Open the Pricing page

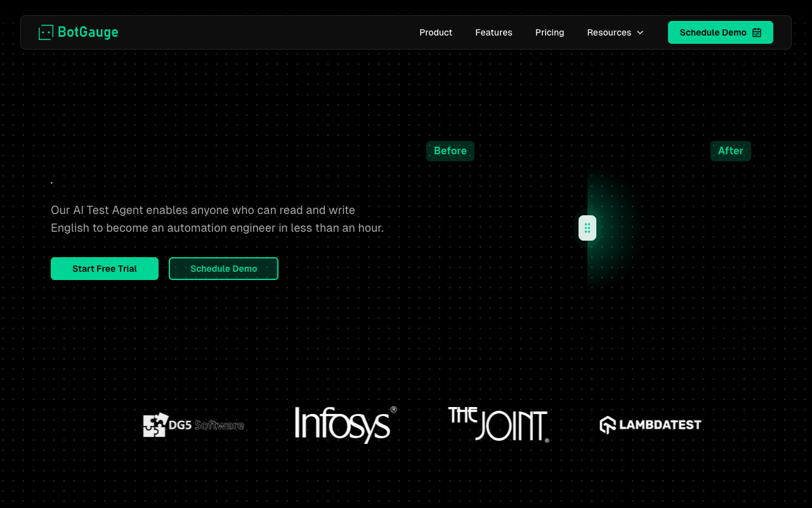coord(549,32)
